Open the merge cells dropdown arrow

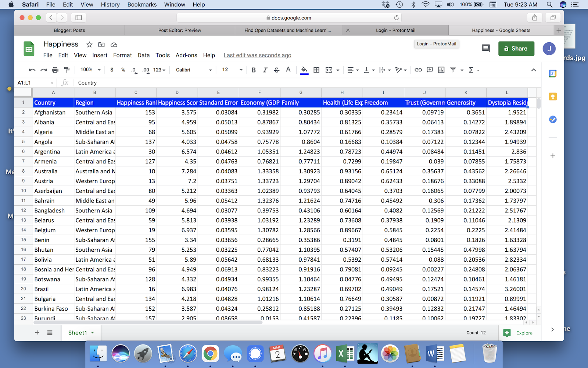[x=338, y=70]
